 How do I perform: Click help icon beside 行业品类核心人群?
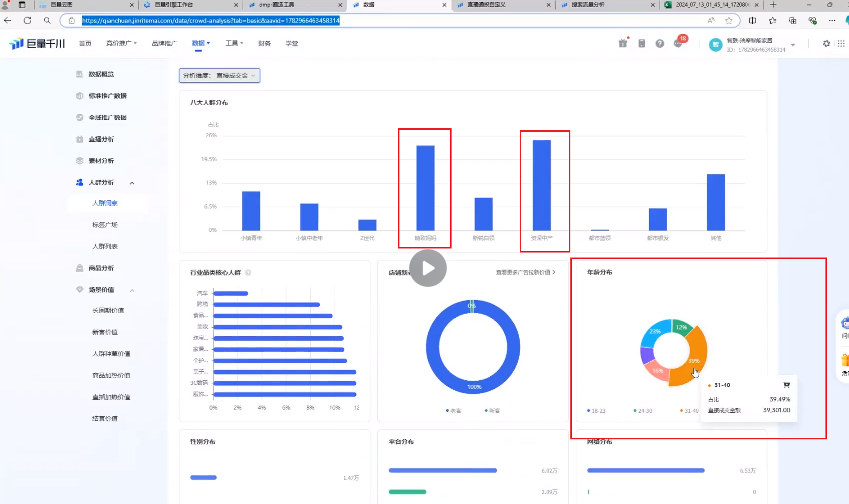click(248, 273)
